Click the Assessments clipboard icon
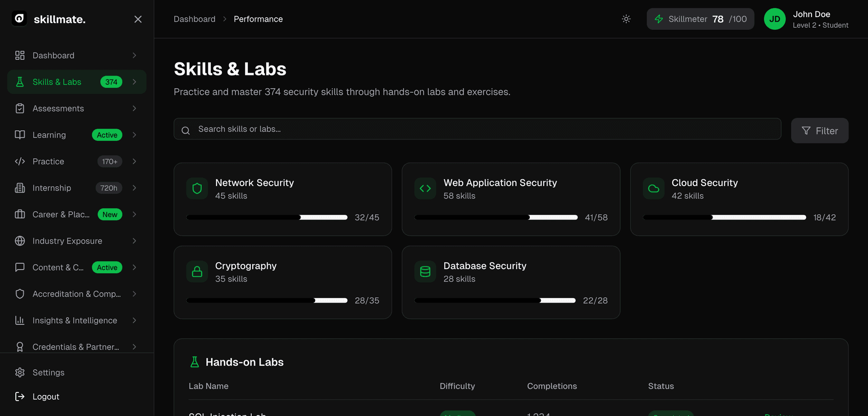868x416 pixels. [20, 108]
